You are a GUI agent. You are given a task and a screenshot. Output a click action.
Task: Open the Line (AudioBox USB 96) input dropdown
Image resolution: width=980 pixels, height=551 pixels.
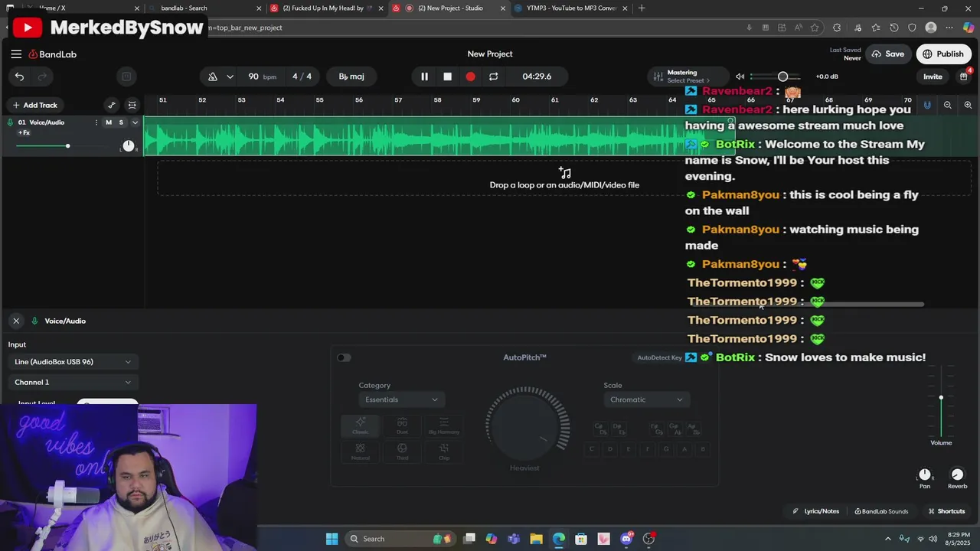[x=73, y=362]
